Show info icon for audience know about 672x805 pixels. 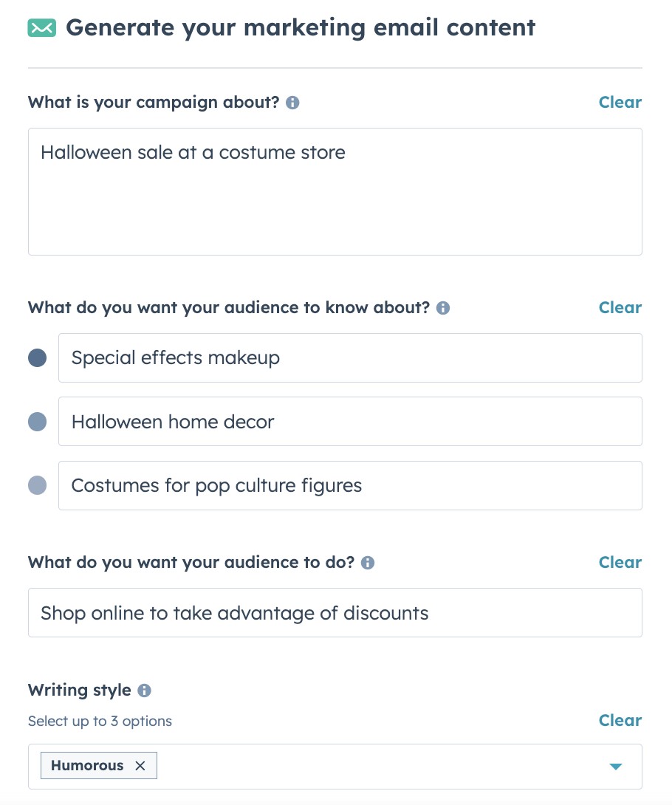click(x=443, y=308)
